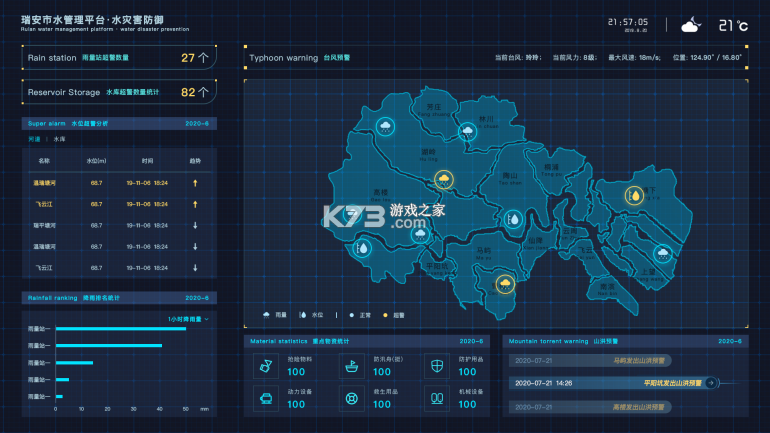Click the 21°C temperature reading
The image size is (770, 433).
[x=733, y=26]
